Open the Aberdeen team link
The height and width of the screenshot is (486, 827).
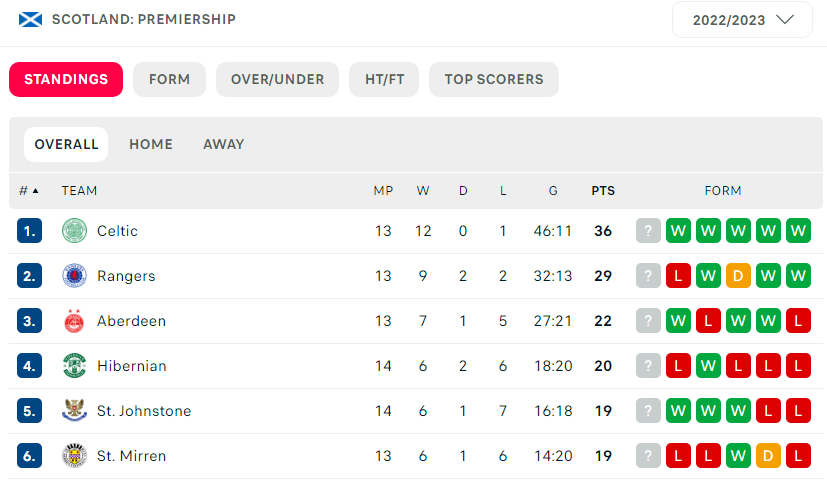(131, 321)
